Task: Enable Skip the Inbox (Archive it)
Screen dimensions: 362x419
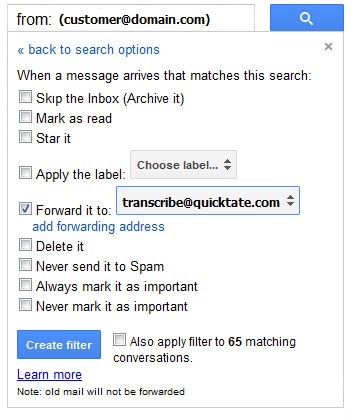Action: click(25, 97)
